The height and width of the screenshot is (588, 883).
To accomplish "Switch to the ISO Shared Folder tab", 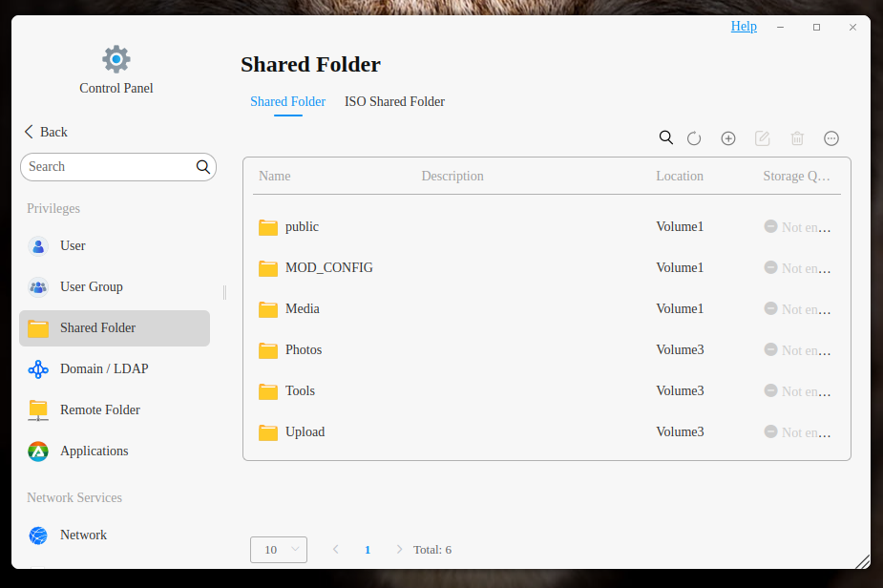I will [394, 101].
